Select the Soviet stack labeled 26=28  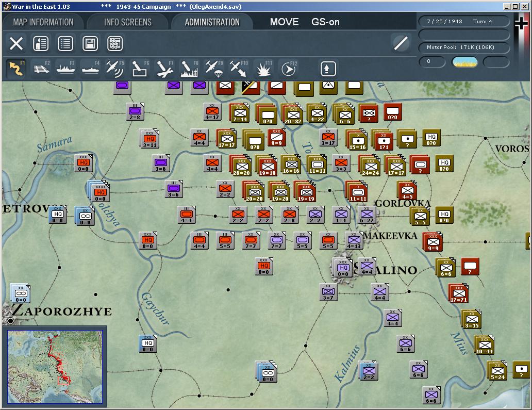[241, 166]
